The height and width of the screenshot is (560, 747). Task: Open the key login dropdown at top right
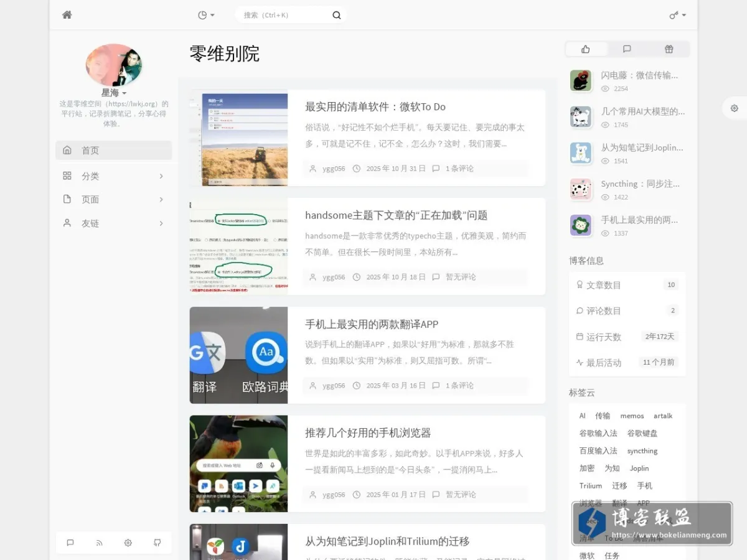click(x=678, y=15)
